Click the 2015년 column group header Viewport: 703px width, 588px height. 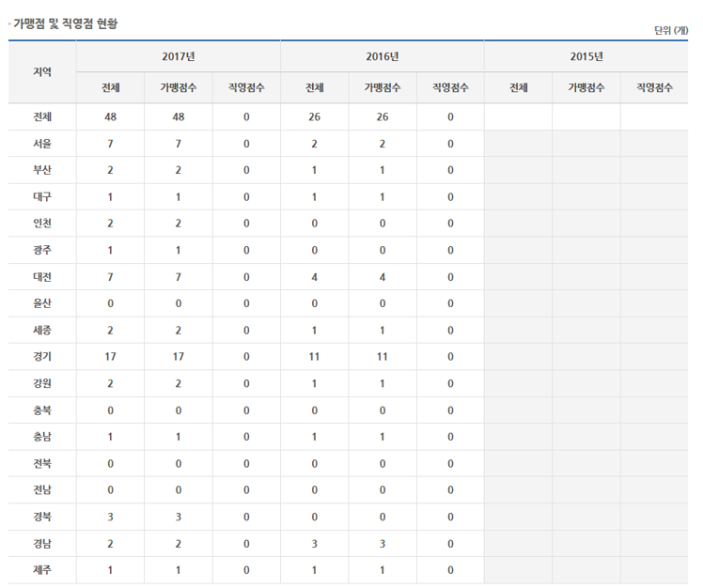pyautogui.click(x=586, y=56)
